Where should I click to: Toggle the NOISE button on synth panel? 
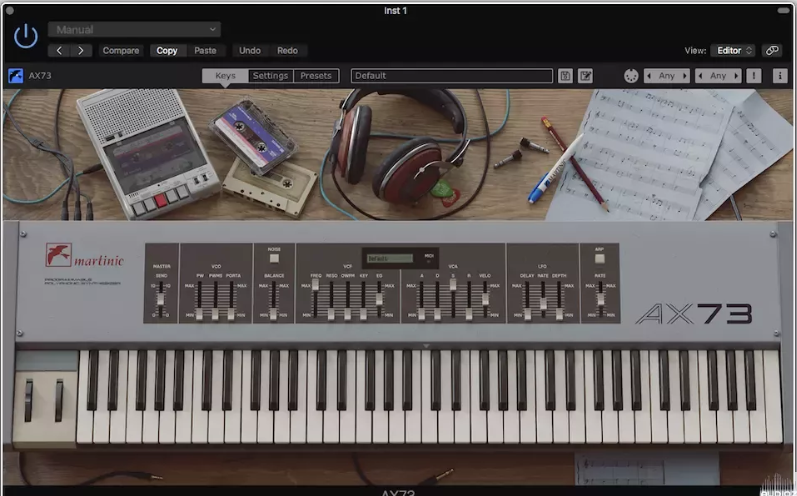coord(274,258)
